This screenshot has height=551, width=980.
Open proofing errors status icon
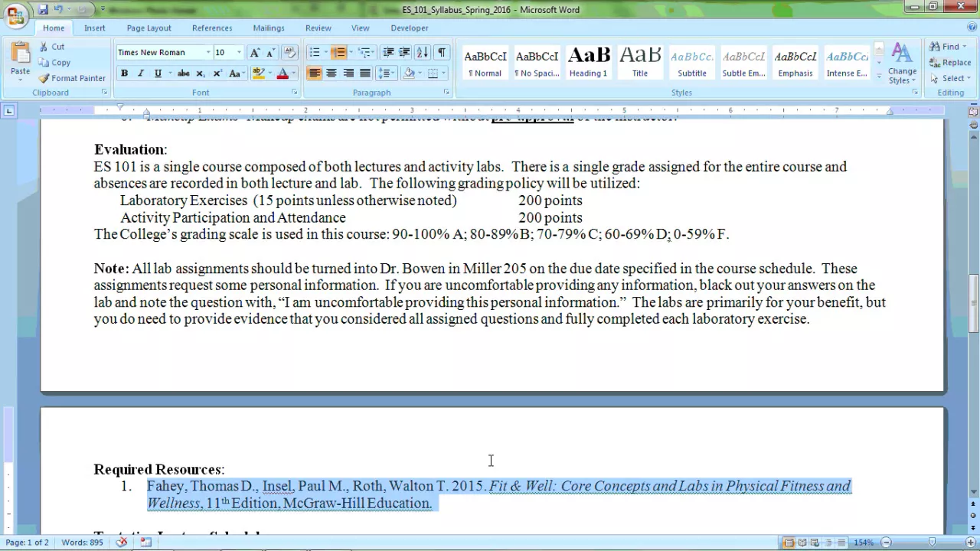pos(122,543)
